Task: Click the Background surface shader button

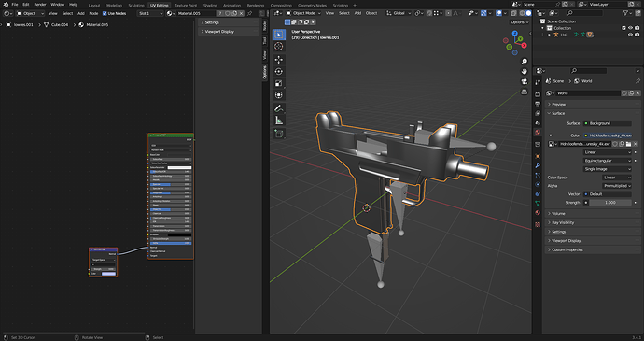Action: click(x=608, y=123)
